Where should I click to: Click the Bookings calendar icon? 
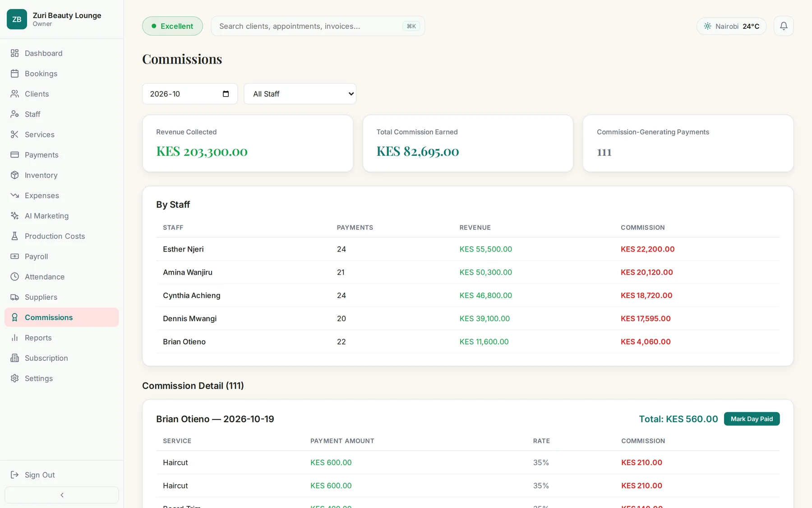click(x=15, y=74)
